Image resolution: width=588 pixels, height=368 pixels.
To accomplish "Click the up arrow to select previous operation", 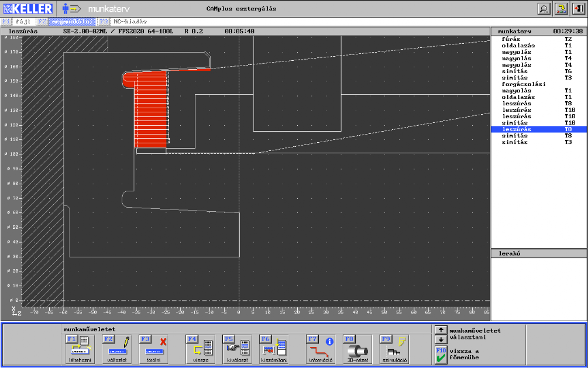I will coord(441,330).
